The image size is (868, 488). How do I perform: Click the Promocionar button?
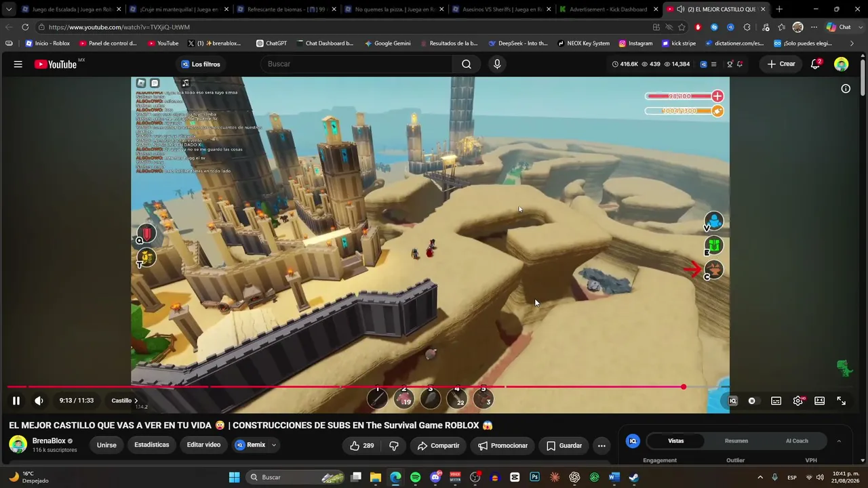(502, 445)
